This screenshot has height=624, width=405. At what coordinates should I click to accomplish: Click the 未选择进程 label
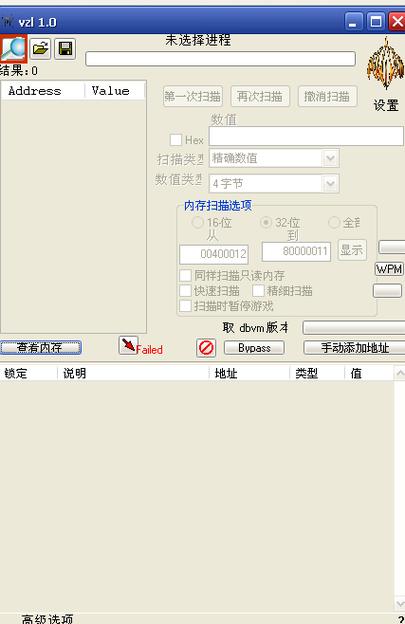click(198, 40)
